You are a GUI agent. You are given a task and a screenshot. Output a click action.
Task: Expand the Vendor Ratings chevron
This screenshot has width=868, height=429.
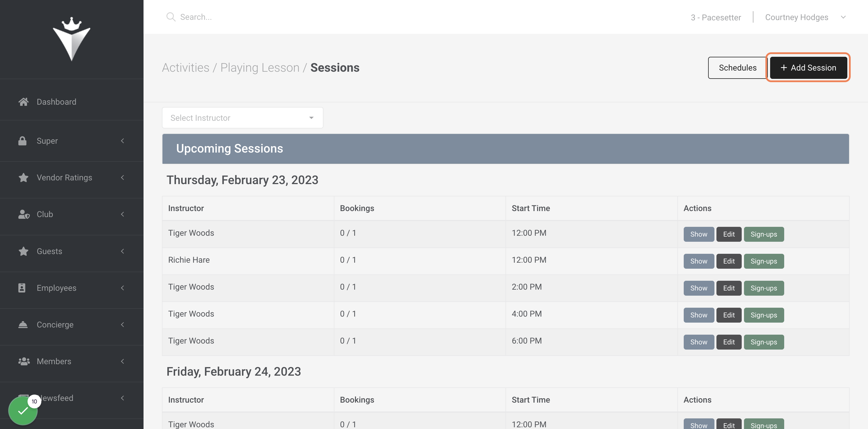point(122,178)
